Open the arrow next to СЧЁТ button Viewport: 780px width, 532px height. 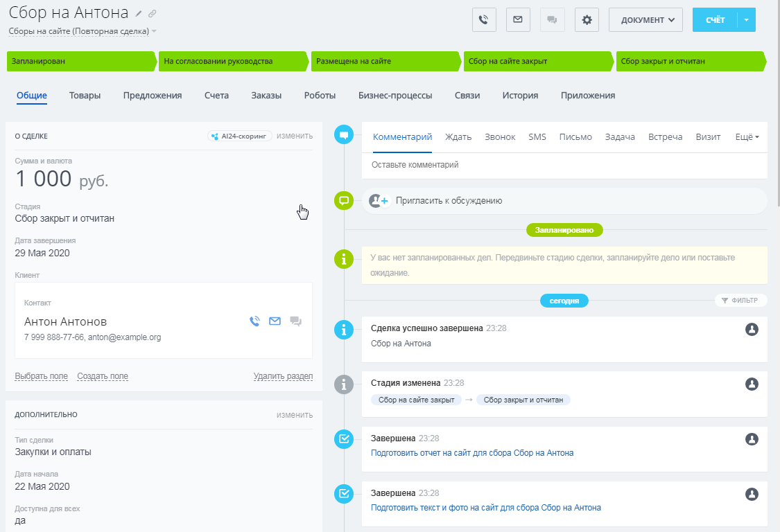(x=746, y=20)
